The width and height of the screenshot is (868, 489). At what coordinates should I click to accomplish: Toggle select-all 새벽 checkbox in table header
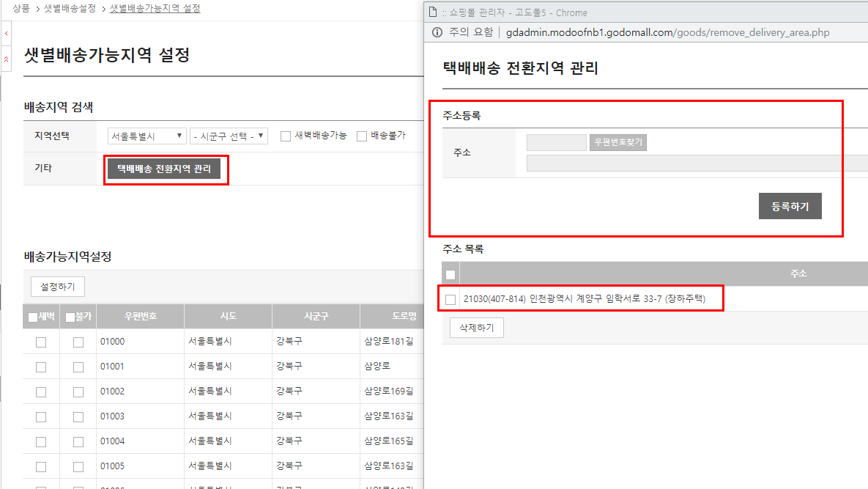(x=33, y=317)
